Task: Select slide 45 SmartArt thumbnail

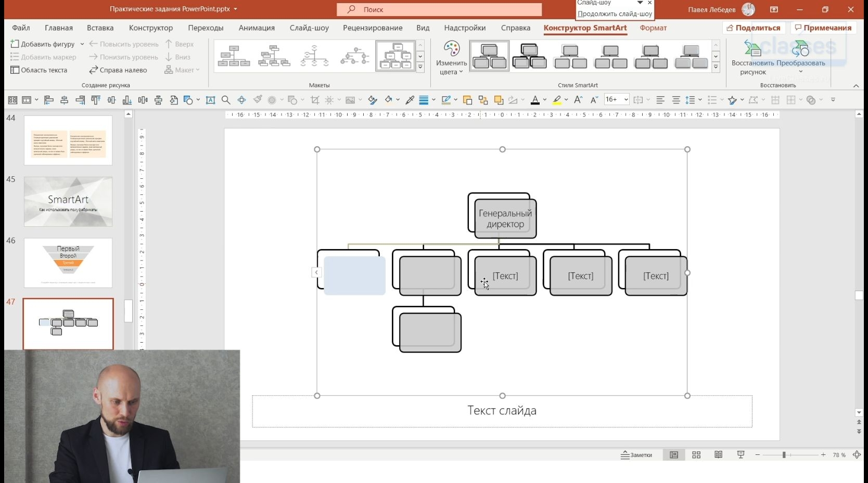Action: click(x=68, y=202)
